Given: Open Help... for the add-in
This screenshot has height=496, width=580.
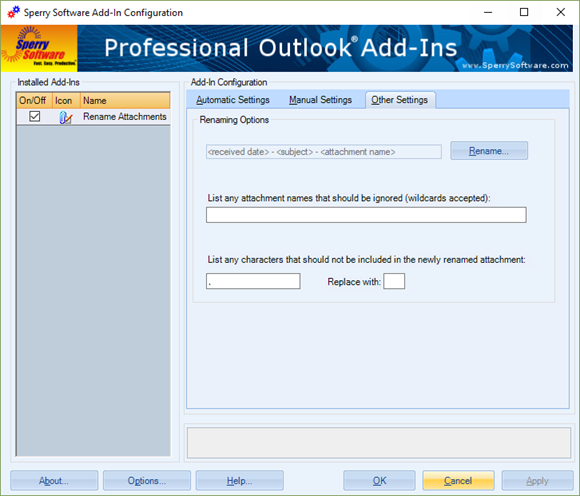Looking at the screenshot, I should pyautogui.click(x=239, y=480).
